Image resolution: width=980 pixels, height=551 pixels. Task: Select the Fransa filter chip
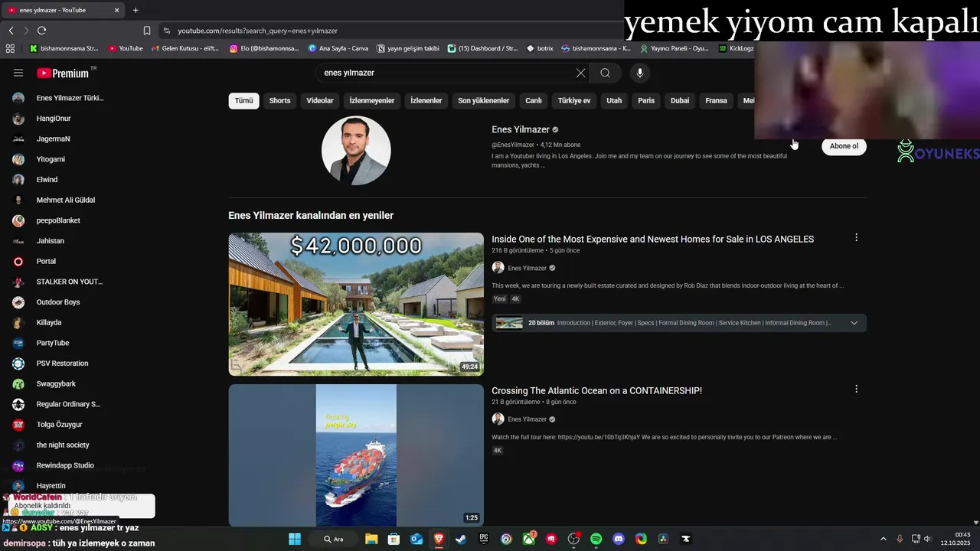716,100
